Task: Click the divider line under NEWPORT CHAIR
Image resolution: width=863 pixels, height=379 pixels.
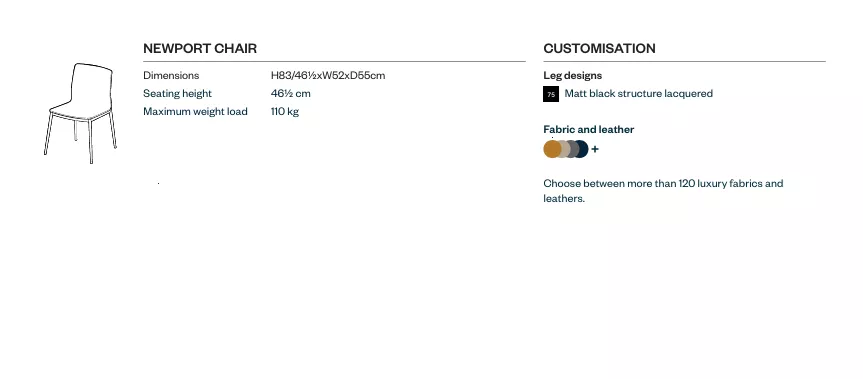Action: (334, 62)
